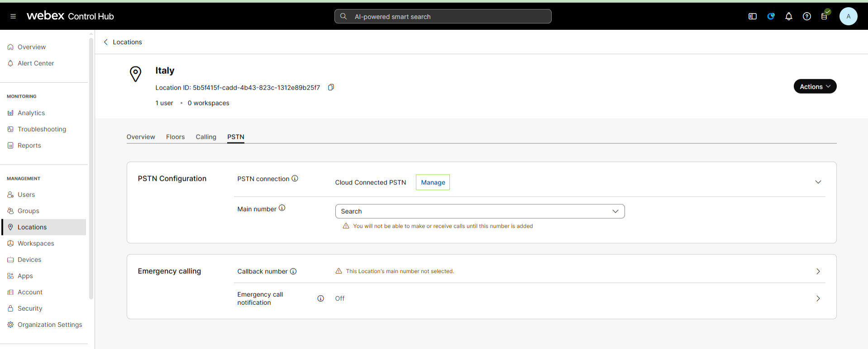Collapse the PSTN connection section chevron
The height and width of the screenshot is (349, 868).
point(818,182)
